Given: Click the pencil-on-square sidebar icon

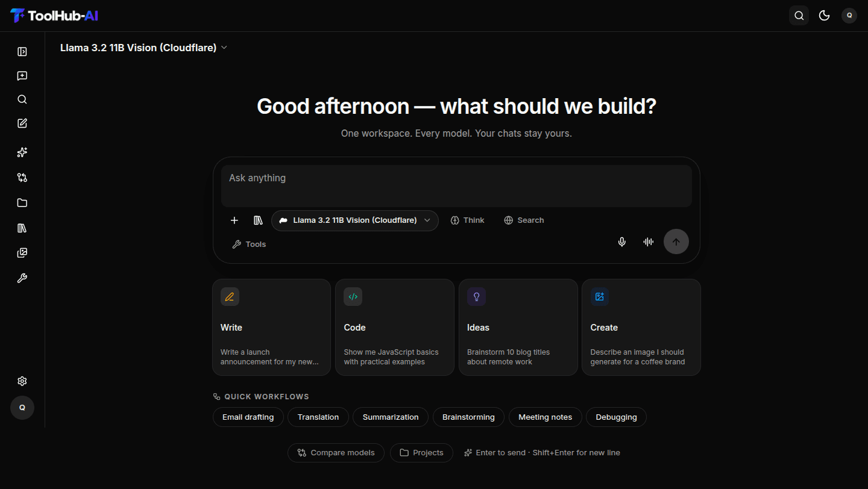Looking at the screenshot, I should [22, 123].
